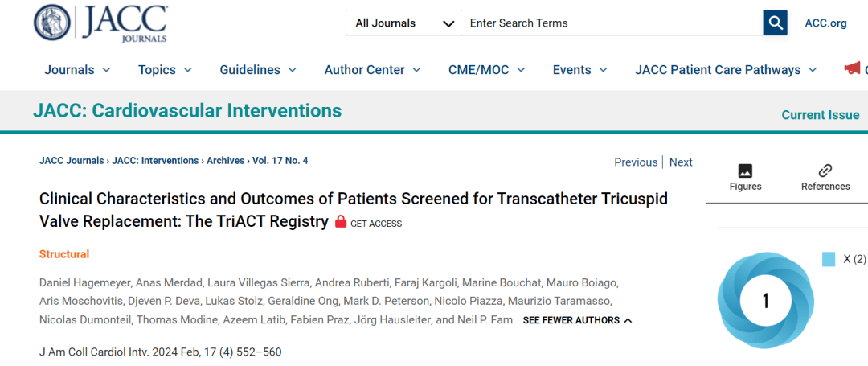Open the All Journals search scope dropdown

(x=403, y=23)
